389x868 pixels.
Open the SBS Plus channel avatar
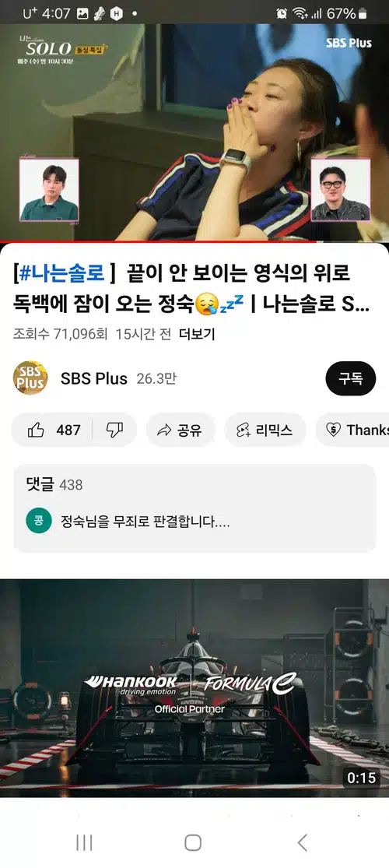30,378
